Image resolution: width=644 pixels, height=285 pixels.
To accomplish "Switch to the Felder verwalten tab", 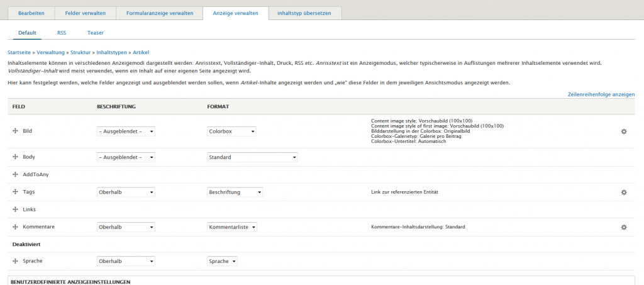I will pos(86,13).
